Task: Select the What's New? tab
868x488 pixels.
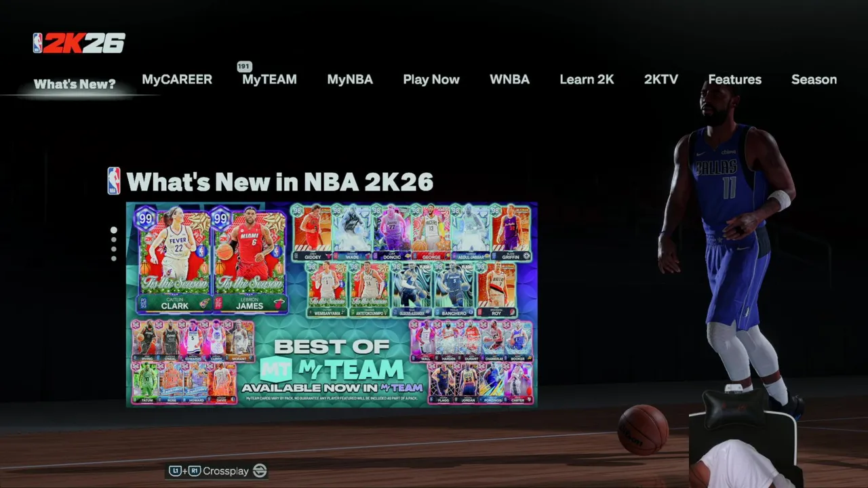Action: pos(75,84)
